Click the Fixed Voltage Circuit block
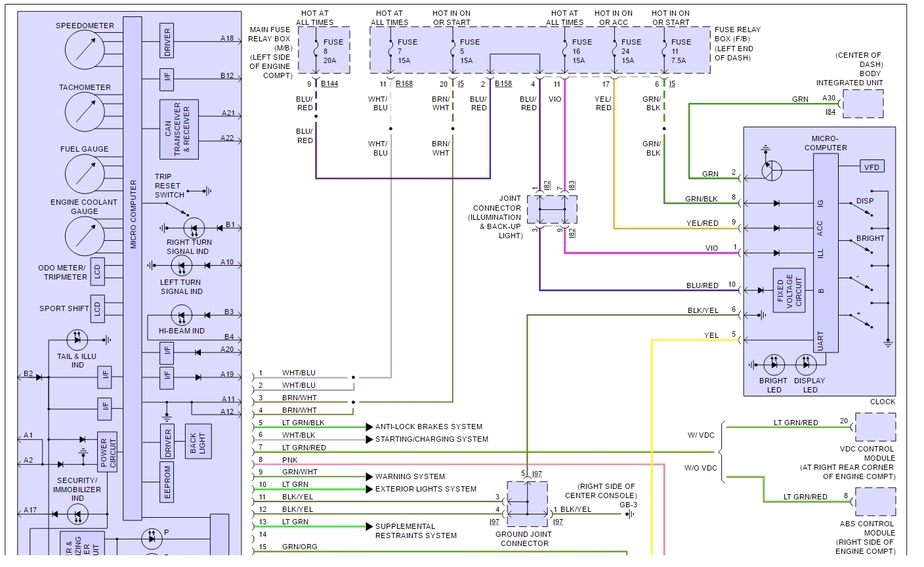This screenshot has height=567, width=924. 789,291
